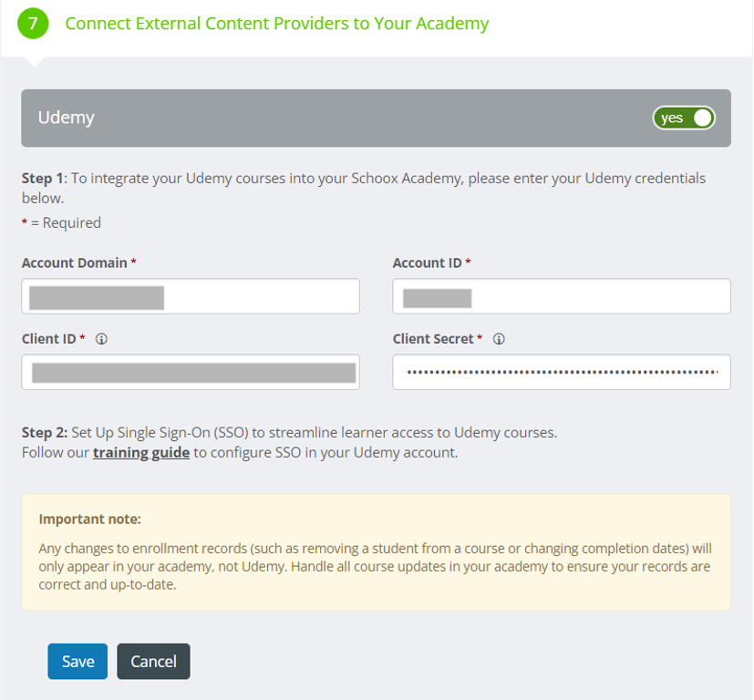Click the Account ID label
754x700 pixels.
pyautogui.click(x=427, y=263)
